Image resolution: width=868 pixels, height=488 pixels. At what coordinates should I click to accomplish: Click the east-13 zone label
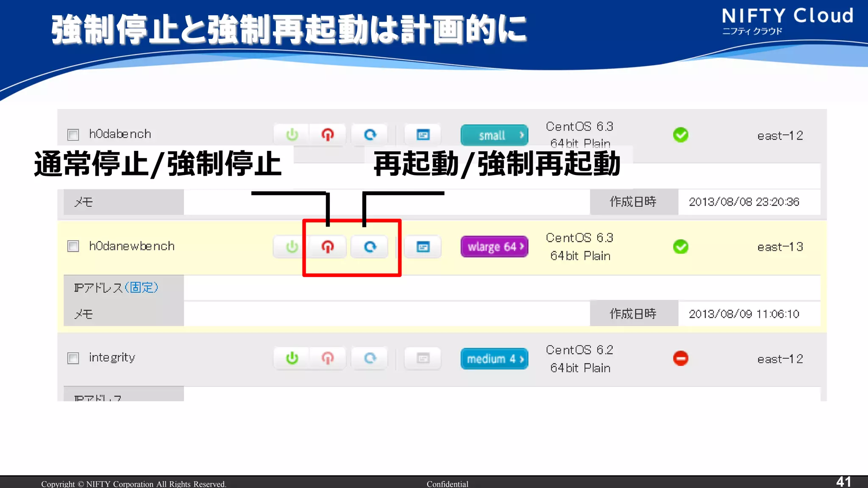(x=780, y=247)
